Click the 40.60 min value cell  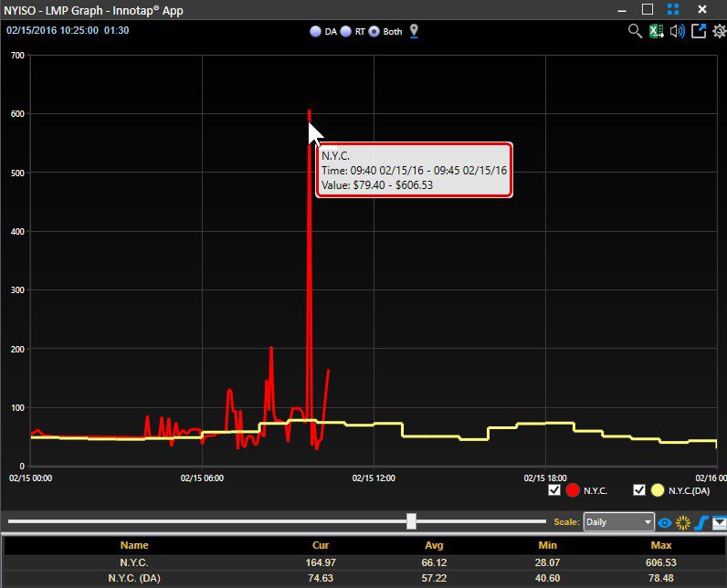pos(548,578)
